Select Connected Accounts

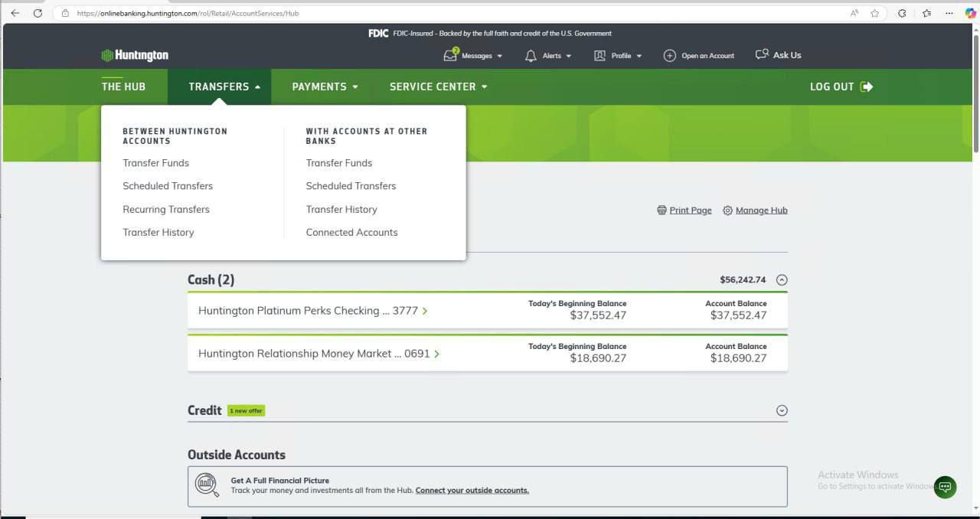(x=352, y=232)
